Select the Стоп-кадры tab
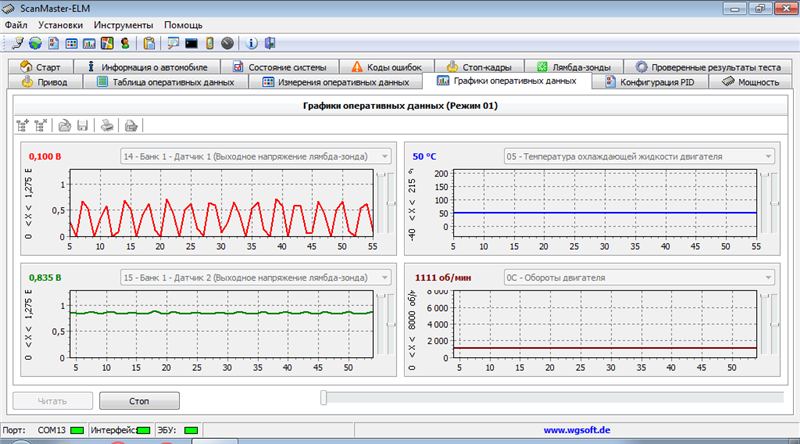The width and height of the screenshot is (800, 444). point(480,67)
